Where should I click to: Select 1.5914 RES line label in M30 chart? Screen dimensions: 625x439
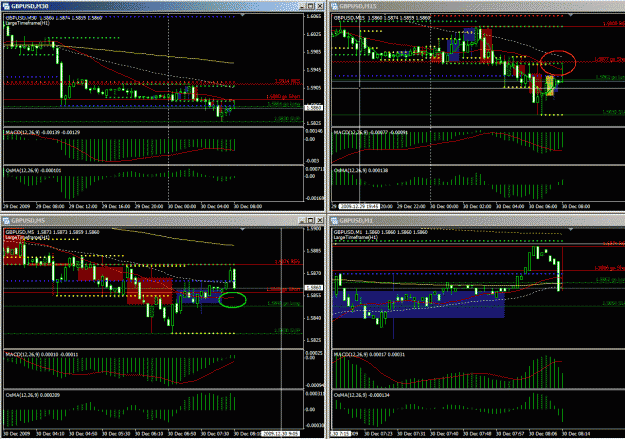pyautogui.click(x=287, y=81)
